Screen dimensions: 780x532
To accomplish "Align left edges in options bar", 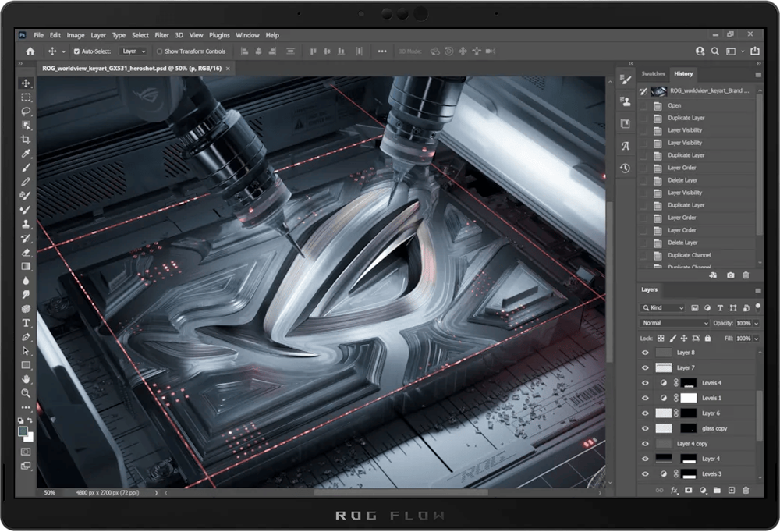I will [244, 51].
